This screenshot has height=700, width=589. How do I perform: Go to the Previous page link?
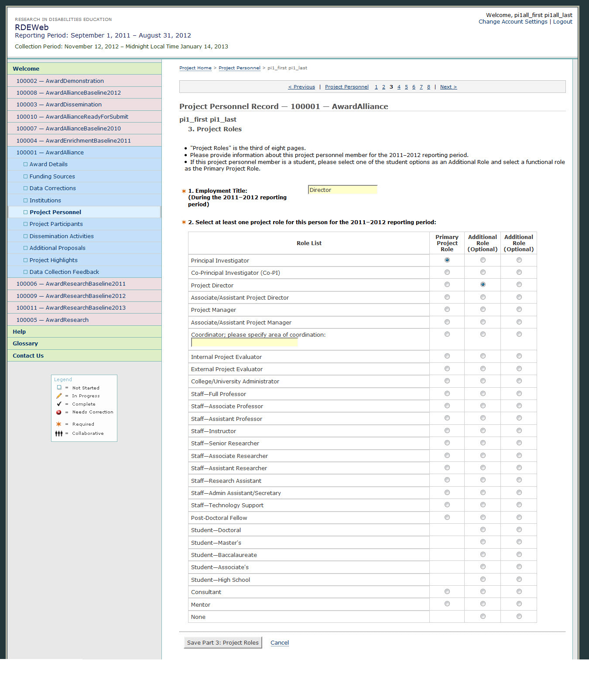tap(301, 87)
